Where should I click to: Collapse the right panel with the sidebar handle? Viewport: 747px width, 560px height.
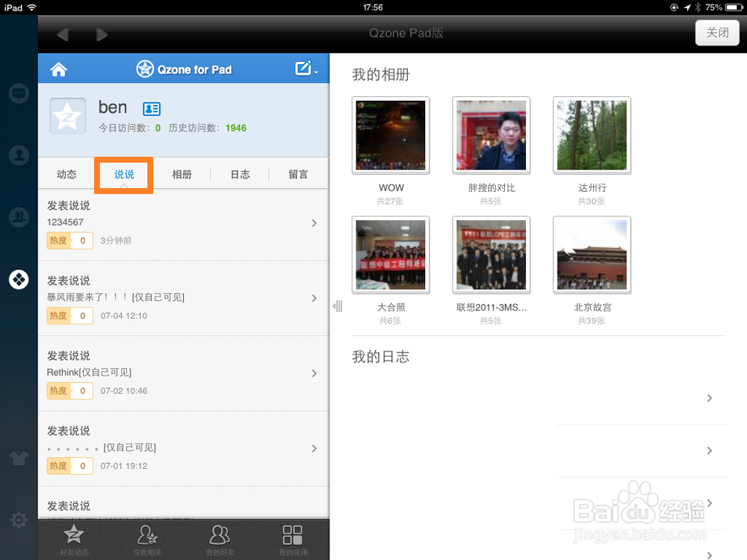point(337,306)
